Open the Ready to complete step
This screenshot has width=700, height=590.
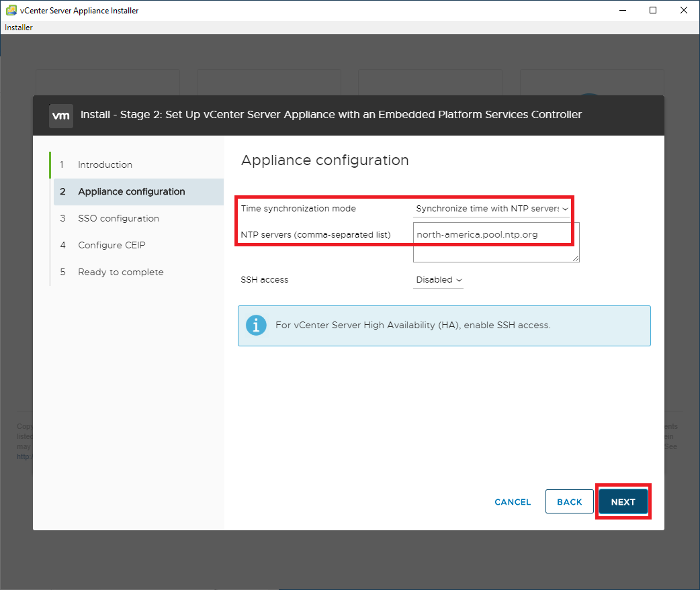tap(120, 273)
